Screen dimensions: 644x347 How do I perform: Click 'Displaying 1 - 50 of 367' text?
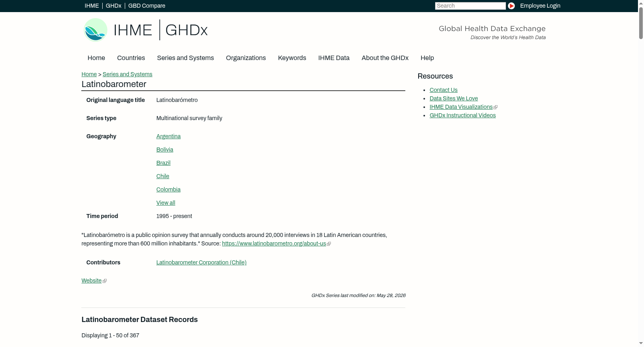[110, 335]
